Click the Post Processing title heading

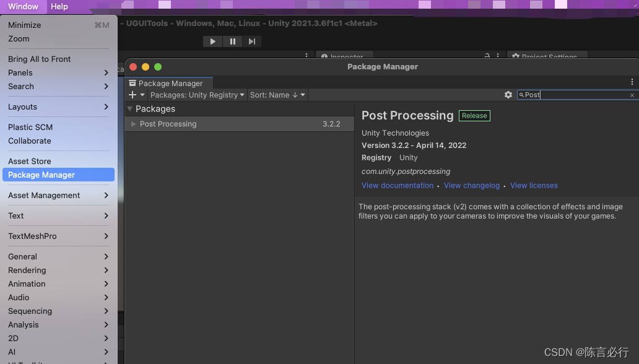pyautogui.click(x=407, y=116)
